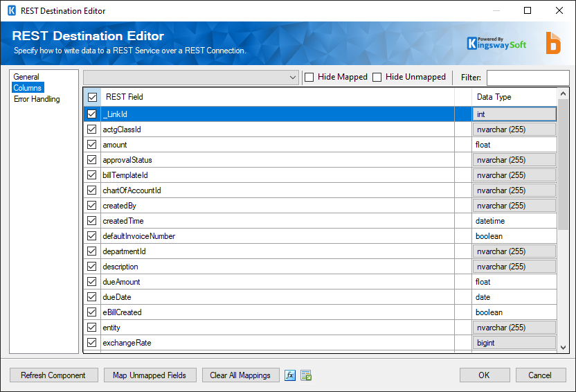Open data type dropdown for actgClassId

coord(514,130)
